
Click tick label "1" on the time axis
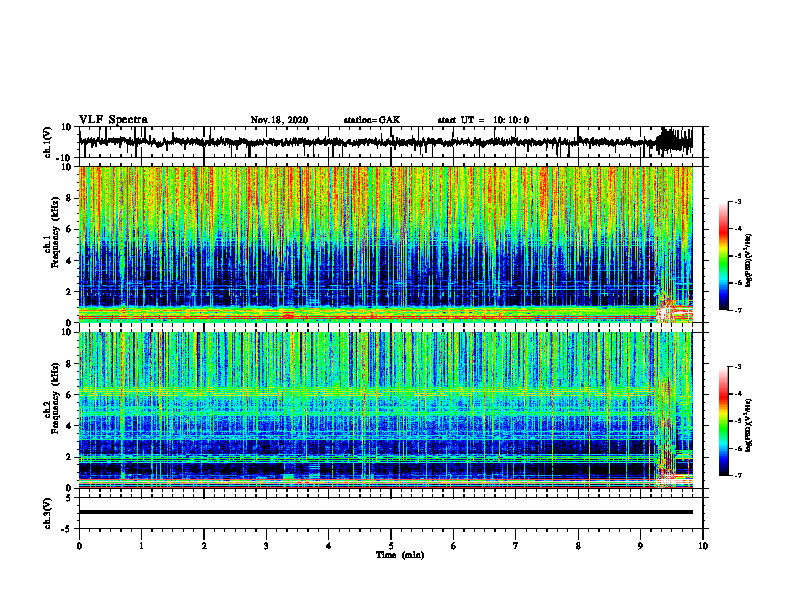point(141,546)
